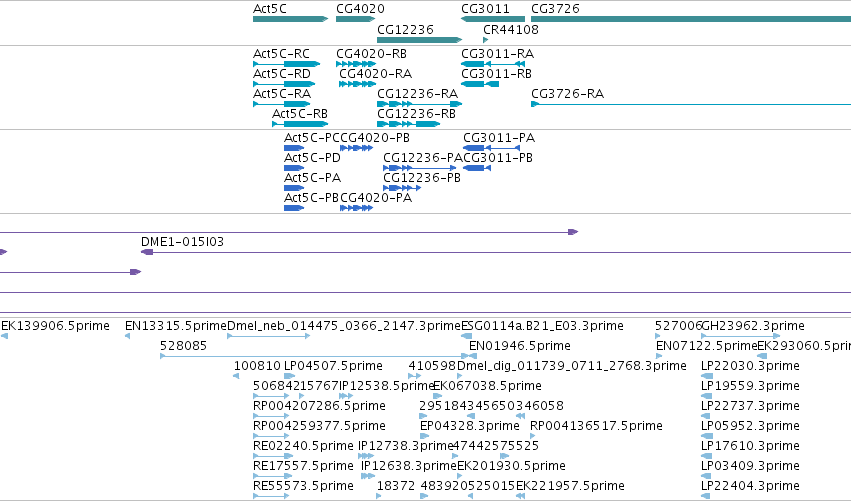Select EST LP19559.3prime

pos(707,397)
